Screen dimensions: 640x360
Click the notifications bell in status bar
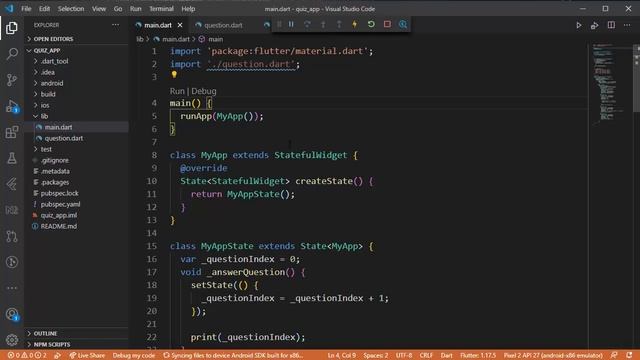[629, 355]
